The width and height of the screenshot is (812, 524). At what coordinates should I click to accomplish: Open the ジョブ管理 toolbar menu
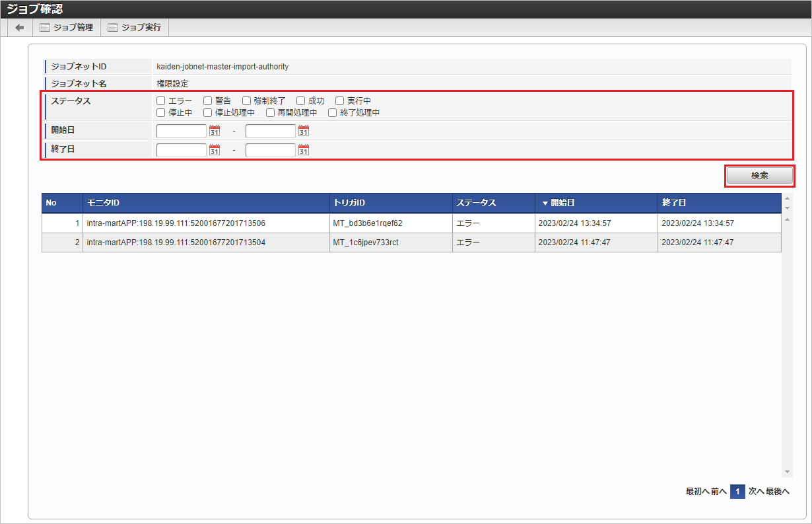[x=66, y=28]
